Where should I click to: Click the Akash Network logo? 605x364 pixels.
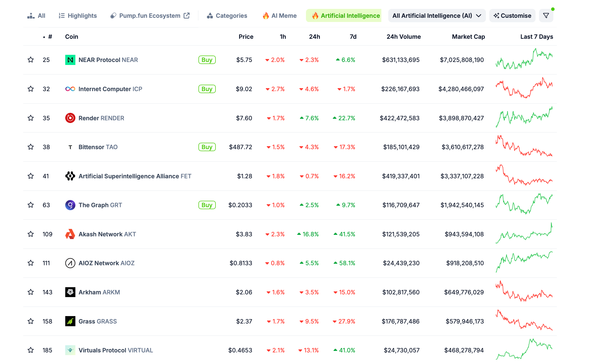click(70, 234)
